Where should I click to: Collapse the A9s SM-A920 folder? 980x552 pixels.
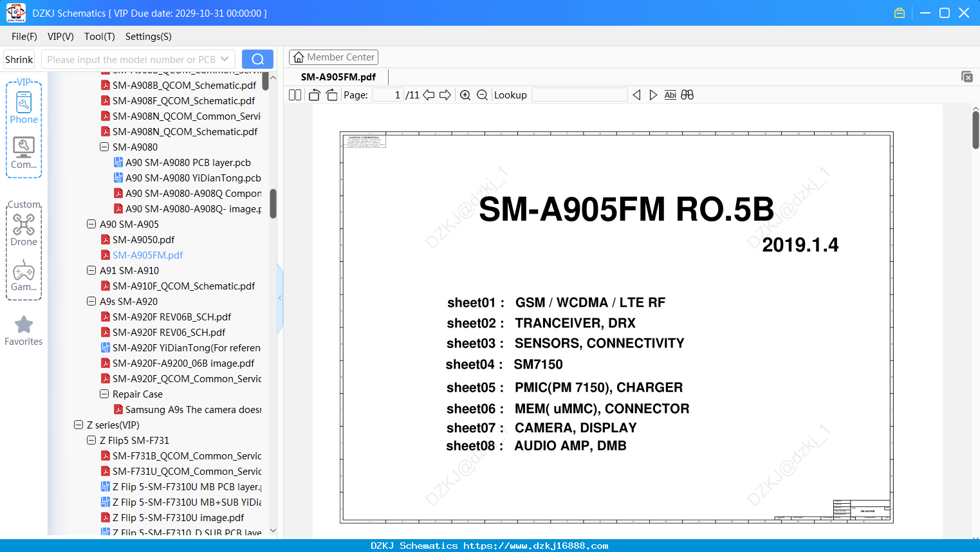coord(91,301)
